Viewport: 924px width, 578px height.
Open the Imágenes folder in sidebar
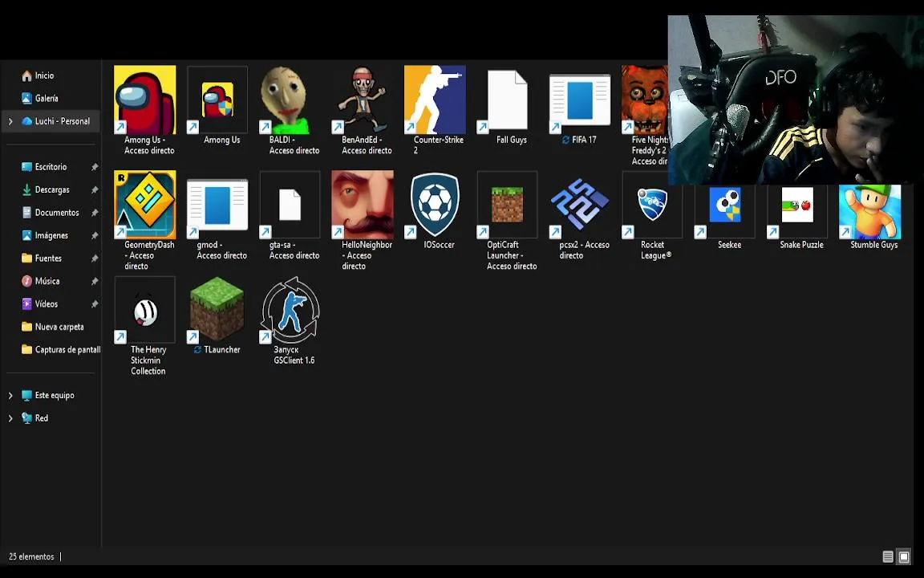point(51,235)
